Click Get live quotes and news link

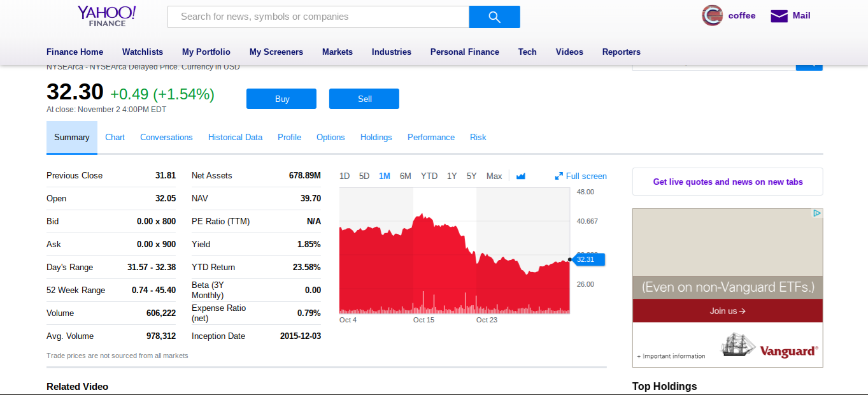pos(727,182)
